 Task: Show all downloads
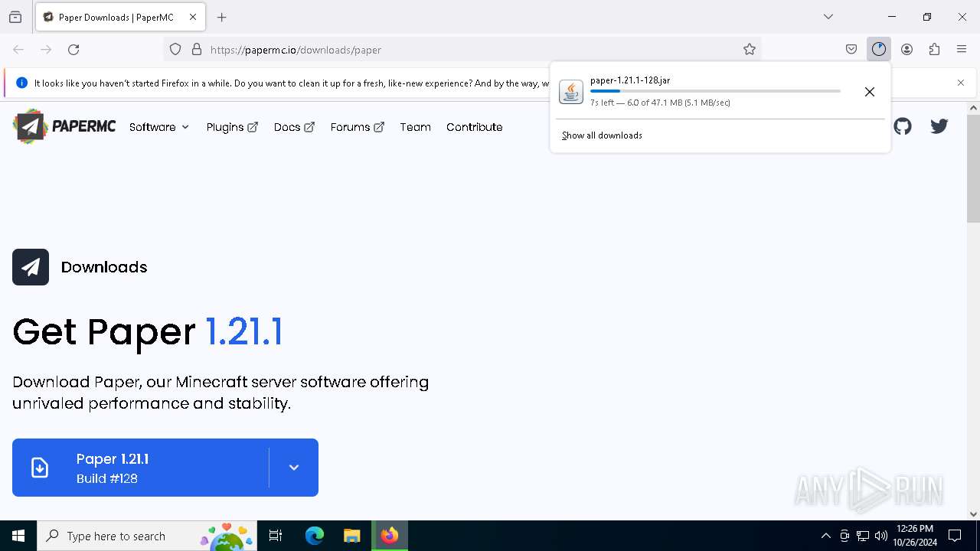click(x=602, y=135)
